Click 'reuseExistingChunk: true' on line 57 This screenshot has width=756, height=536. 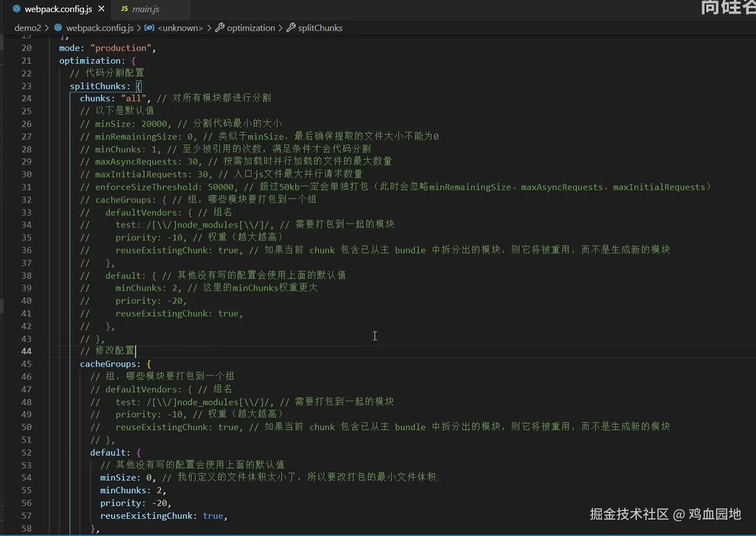[x=162, y=516]
